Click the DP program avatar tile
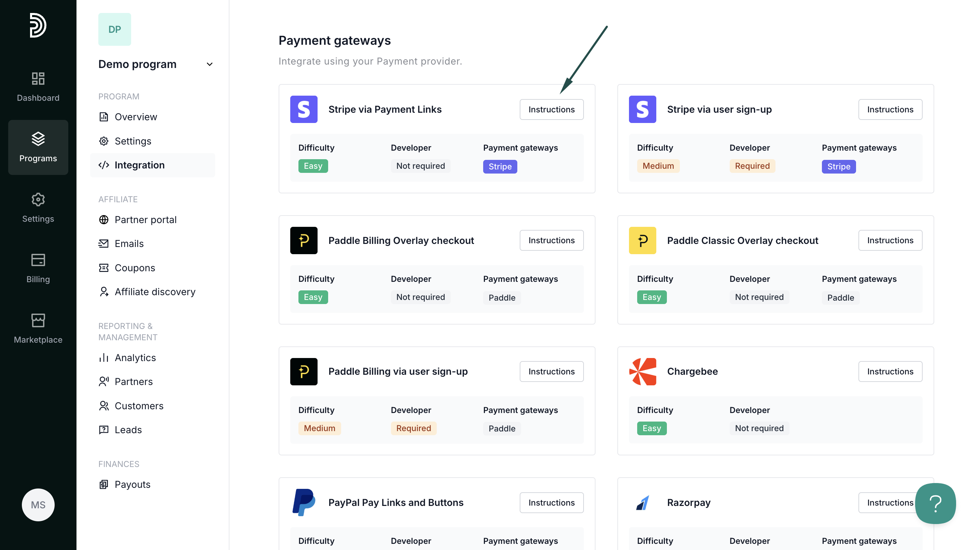This screenshot has width=980, height=550. tap(114, 29)
